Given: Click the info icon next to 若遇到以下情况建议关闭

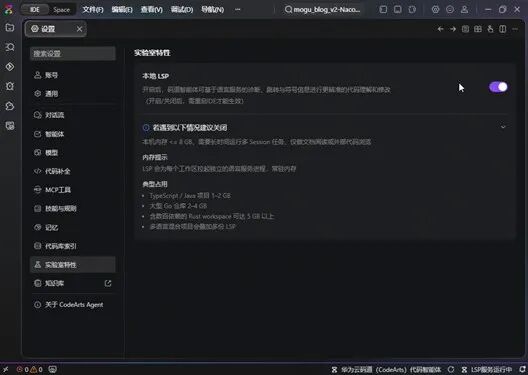Looking at the screenshot, I should click(x=146, y=128).
